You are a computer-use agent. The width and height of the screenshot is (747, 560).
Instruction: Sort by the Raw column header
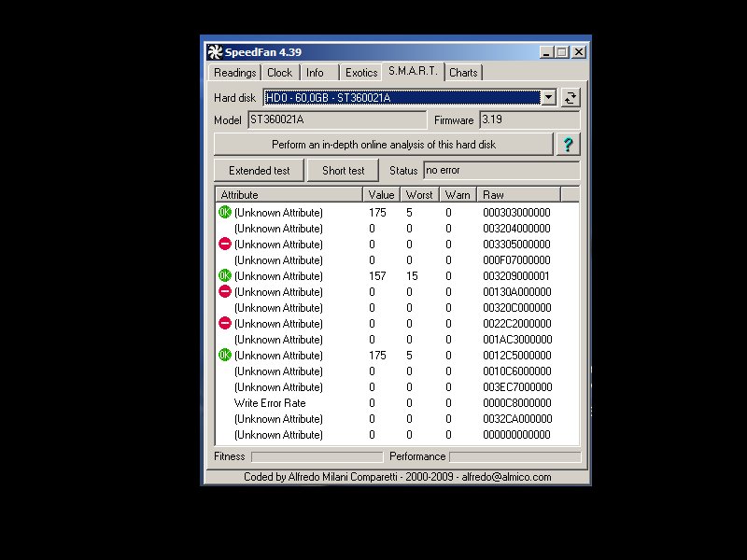tap(519, 195)
